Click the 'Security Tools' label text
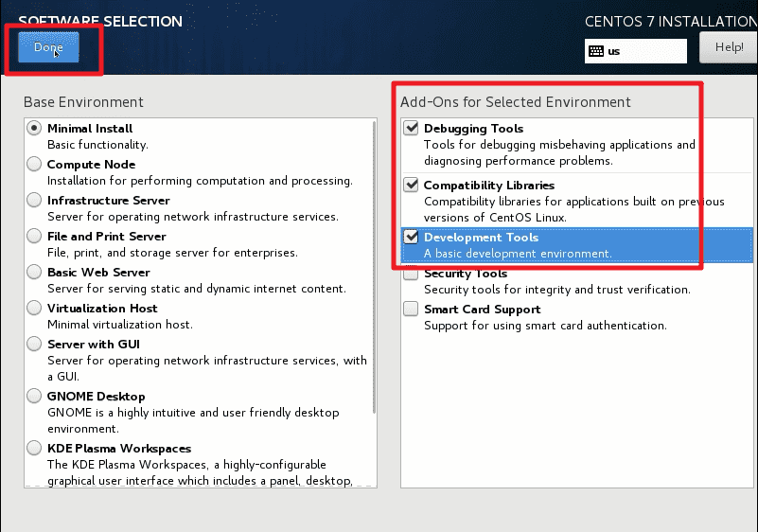The image size is (758, 532). [466, 274]
